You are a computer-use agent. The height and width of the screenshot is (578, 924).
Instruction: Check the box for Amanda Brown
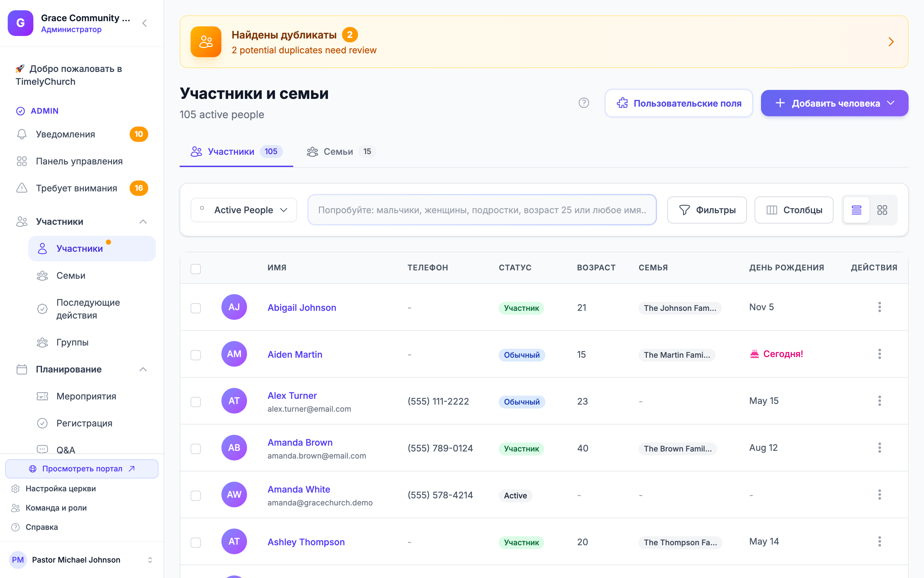click(x=196, y=449)
